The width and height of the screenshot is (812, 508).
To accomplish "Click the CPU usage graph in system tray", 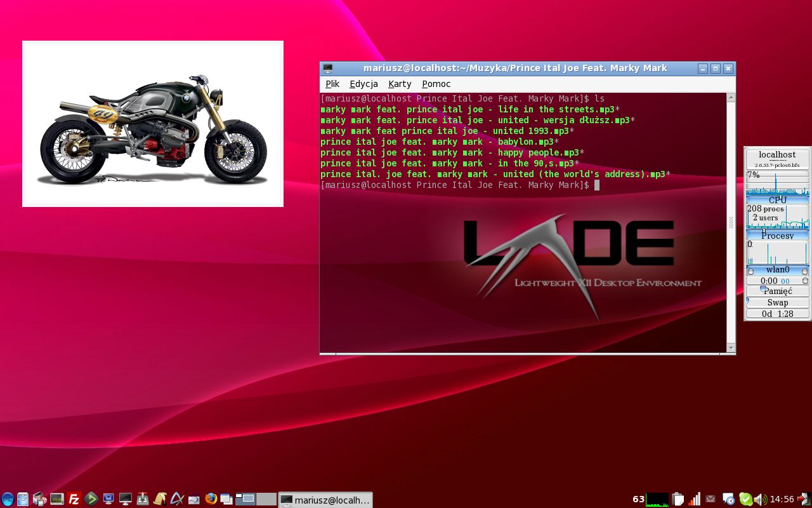I will pos(657,499).
